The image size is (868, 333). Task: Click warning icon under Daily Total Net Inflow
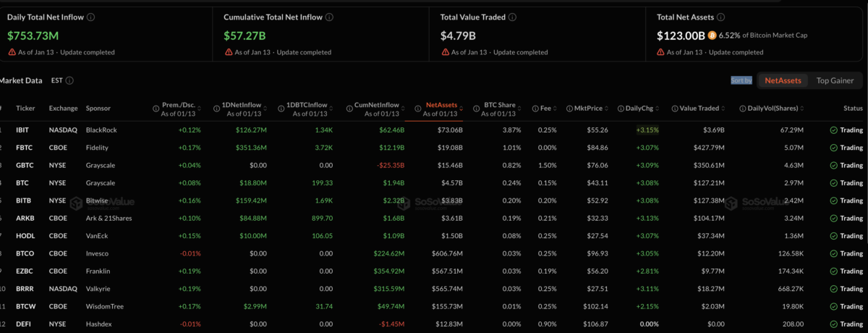point(12,52)
